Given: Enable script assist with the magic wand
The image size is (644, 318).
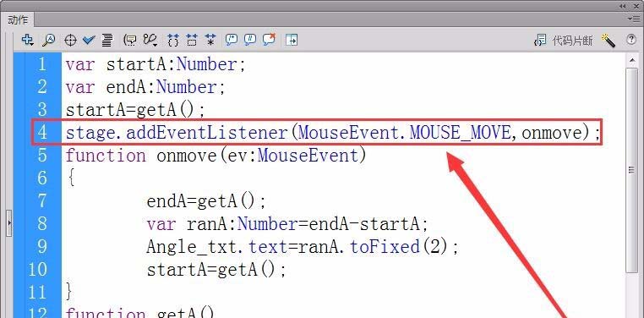Looking at the screenshot, I should coord(609,41).
